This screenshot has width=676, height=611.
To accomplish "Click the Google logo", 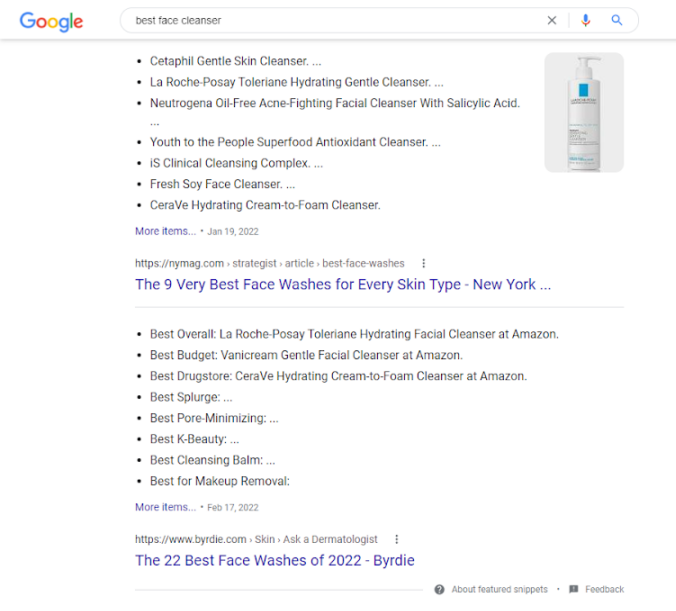I will click(51, 21).
